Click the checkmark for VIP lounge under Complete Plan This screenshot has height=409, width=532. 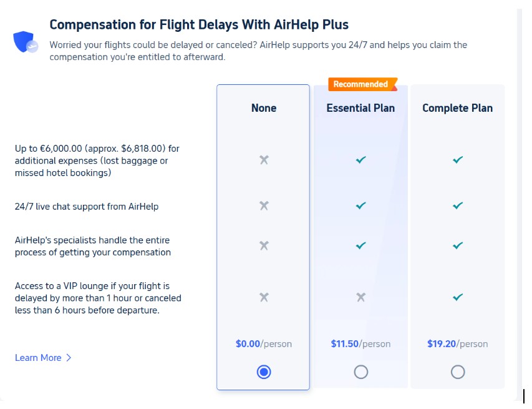(457, 298)
